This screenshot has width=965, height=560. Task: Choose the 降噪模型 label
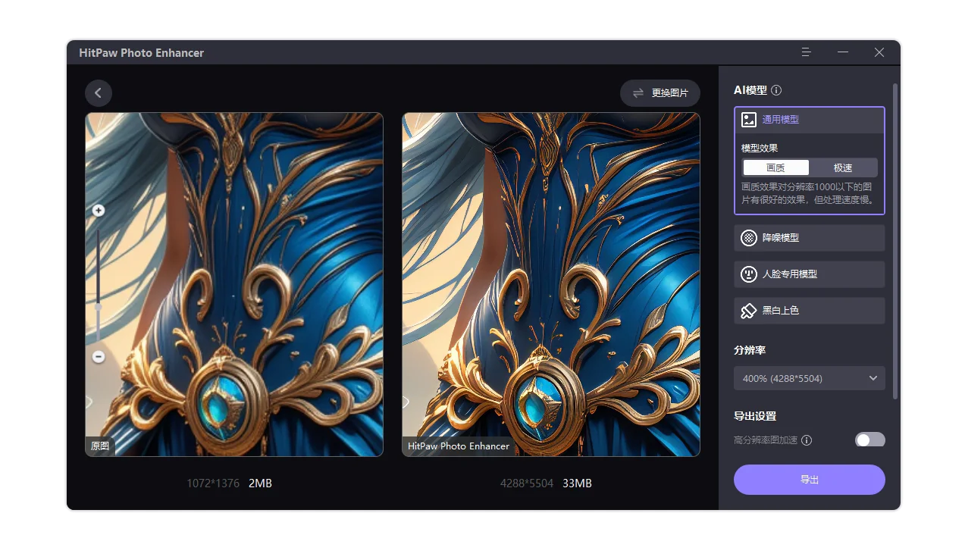tap(781, 238)
